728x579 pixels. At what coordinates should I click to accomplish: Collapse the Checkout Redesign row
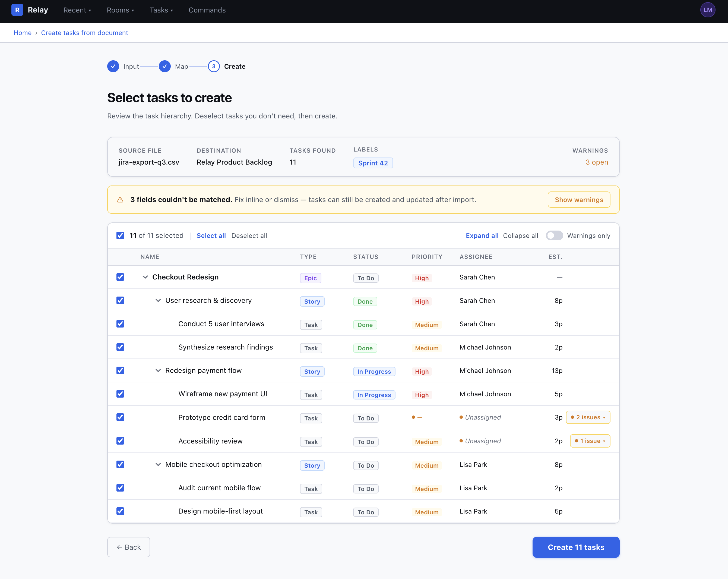click(145, 277)
